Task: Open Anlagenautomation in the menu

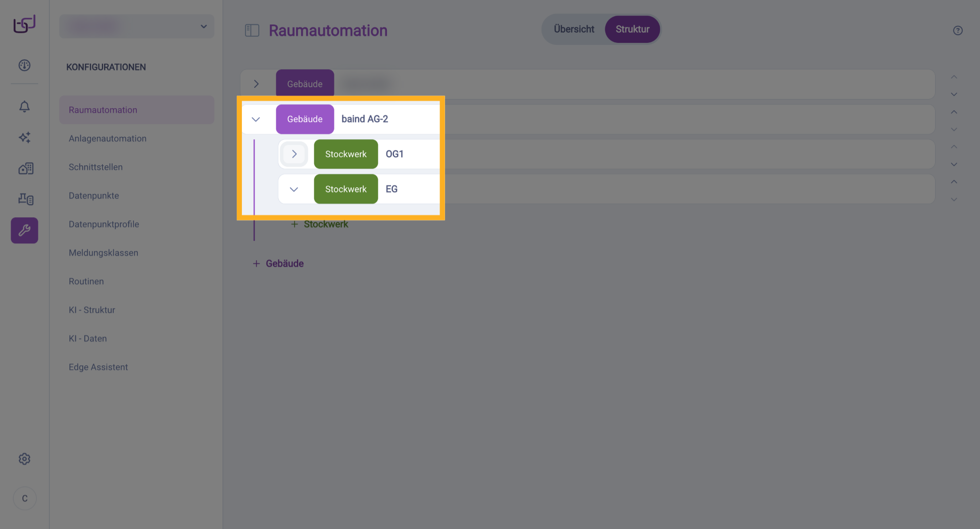Action: [x=108, y=139]
